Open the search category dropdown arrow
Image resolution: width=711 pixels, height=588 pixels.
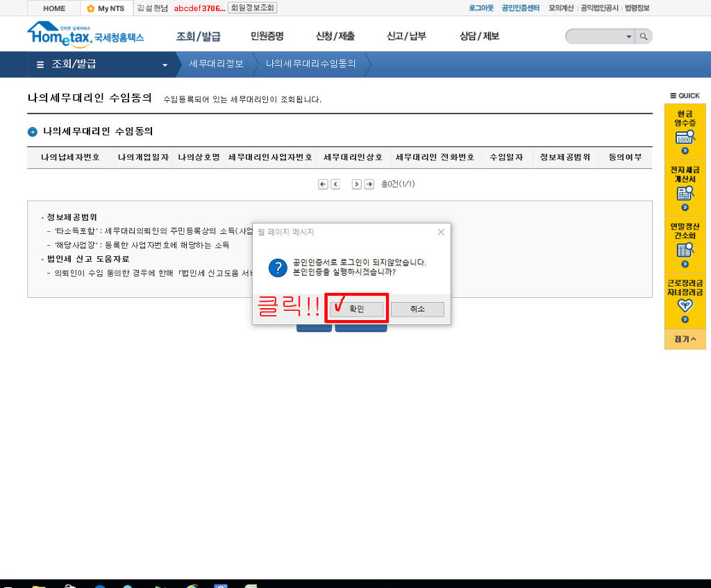click(x=629, y=36)
